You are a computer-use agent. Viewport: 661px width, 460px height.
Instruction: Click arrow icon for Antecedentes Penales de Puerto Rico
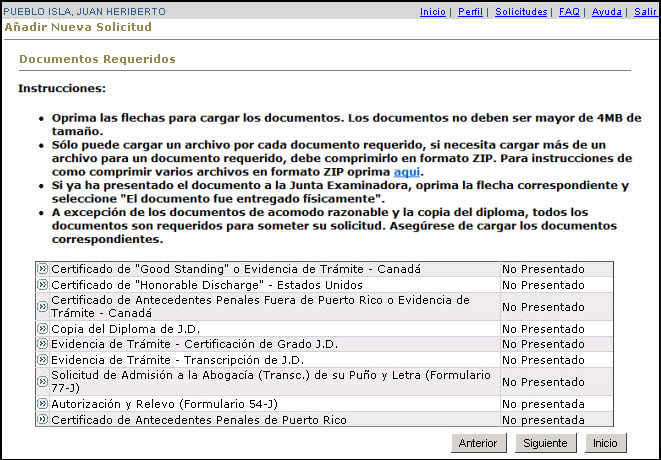(42, 419)
